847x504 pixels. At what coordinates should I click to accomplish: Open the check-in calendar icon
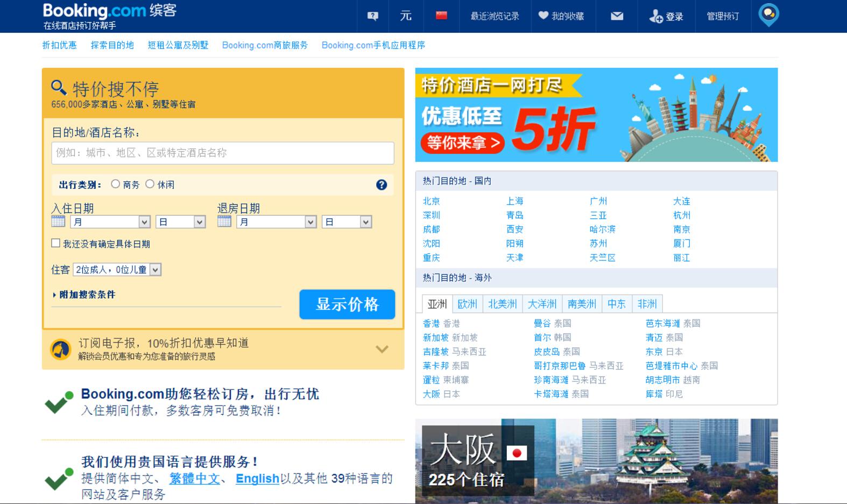click(x=58, y=221)
